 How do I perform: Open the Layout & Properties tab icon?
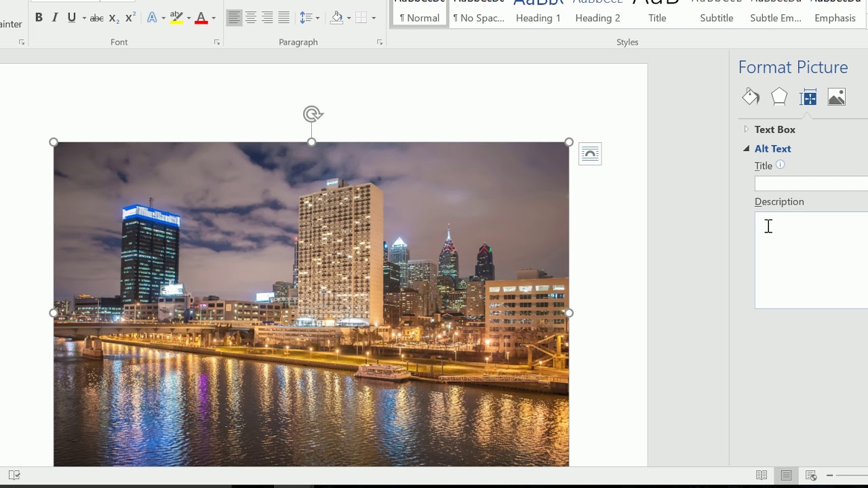click(808, 97)
